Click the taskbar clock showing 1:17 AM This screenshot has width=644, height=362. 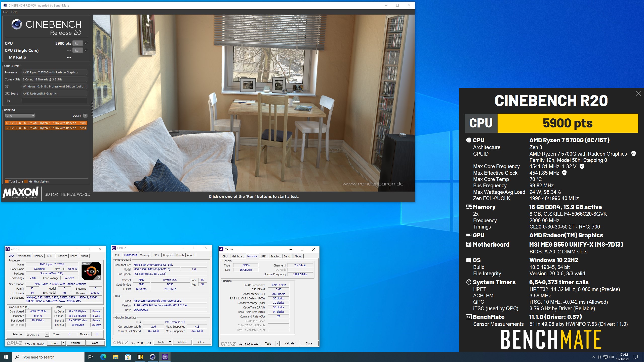pyautogui.click(x=623, y=357)
